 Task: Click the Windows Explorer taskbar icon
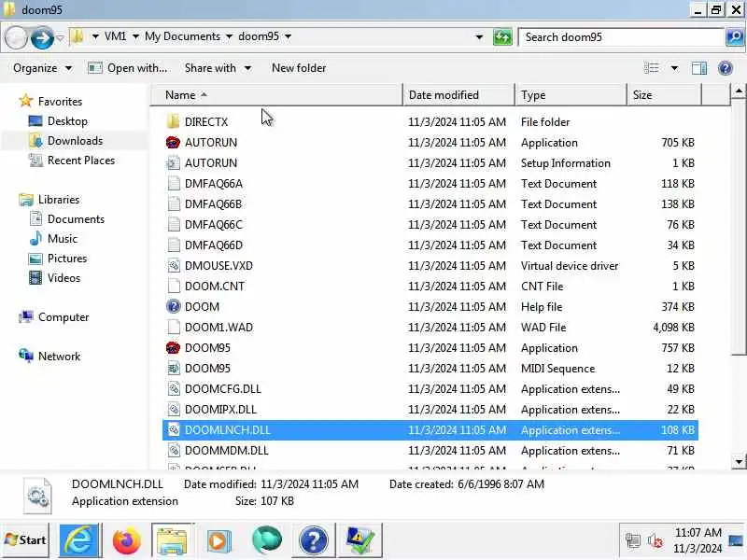[x=172, y=540]
